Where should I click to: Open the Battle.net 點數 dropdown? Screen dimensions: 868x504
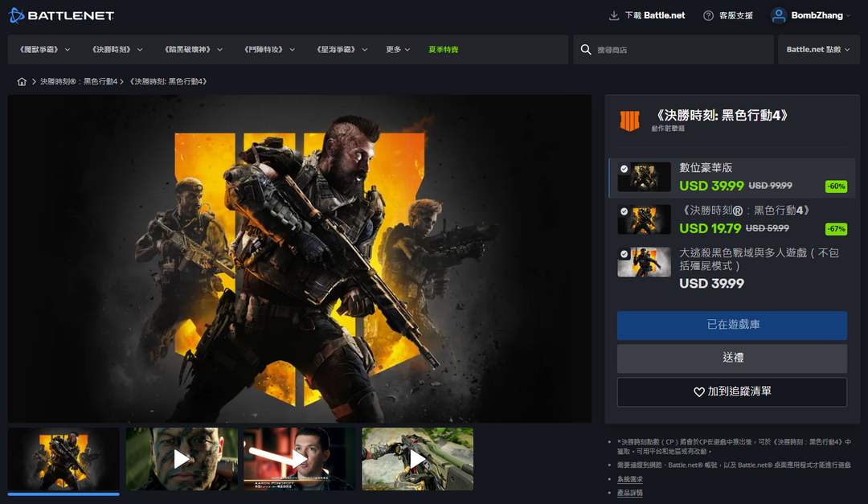click(x=818, y=50)
